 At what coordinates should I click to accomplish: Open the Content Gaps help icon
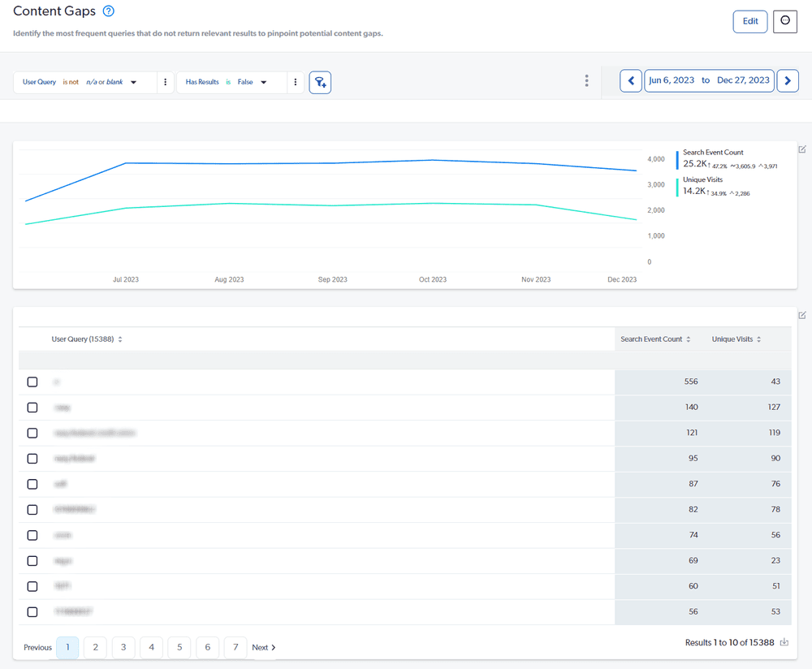[108, 11]
